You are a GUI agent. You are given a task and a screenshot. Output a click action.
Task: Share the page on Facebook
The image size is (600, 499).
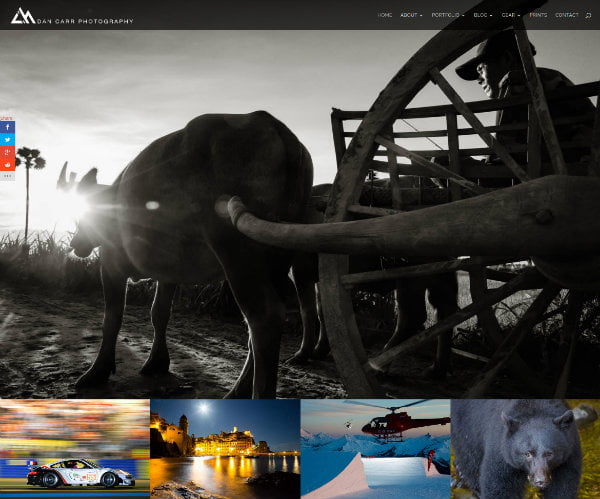(8, 128)
